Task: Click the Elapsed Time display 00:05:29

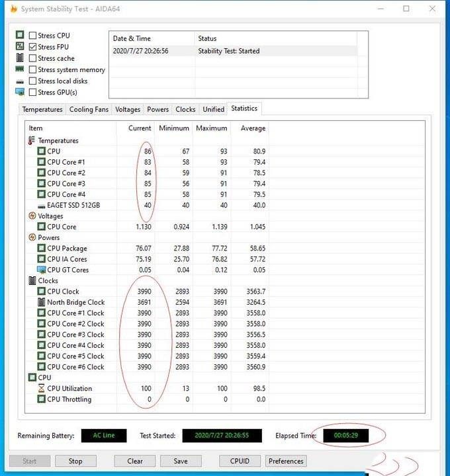Action: point(346,435)
